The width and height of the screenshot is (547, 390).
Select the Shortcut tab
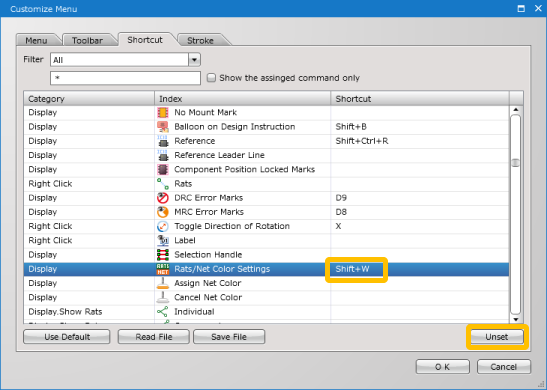[x=145, y=40]
